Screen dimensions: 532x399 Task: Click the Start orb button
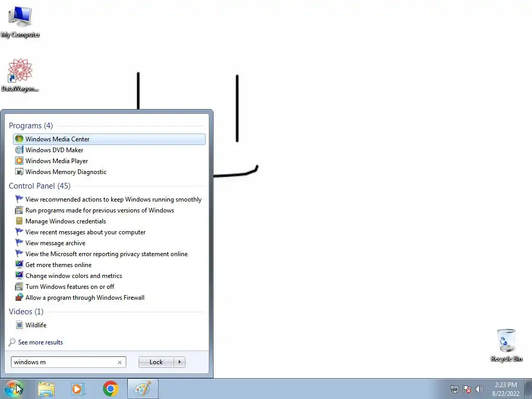point(14,389)
